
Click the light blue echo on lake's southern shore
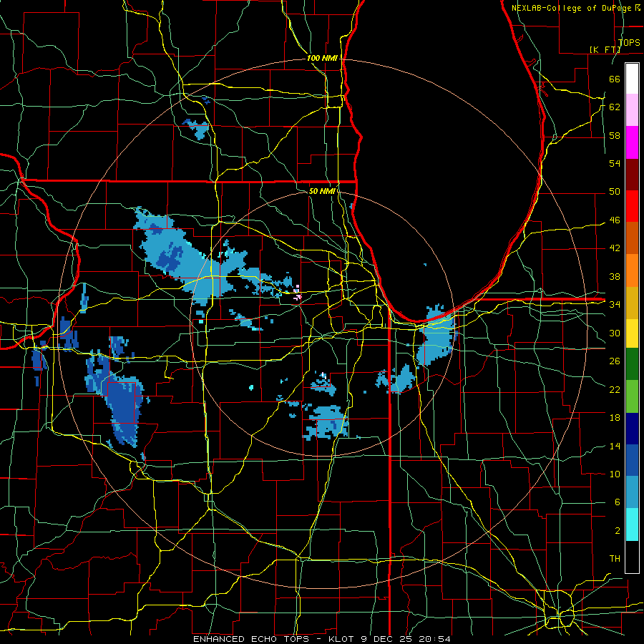pos(436,335)
